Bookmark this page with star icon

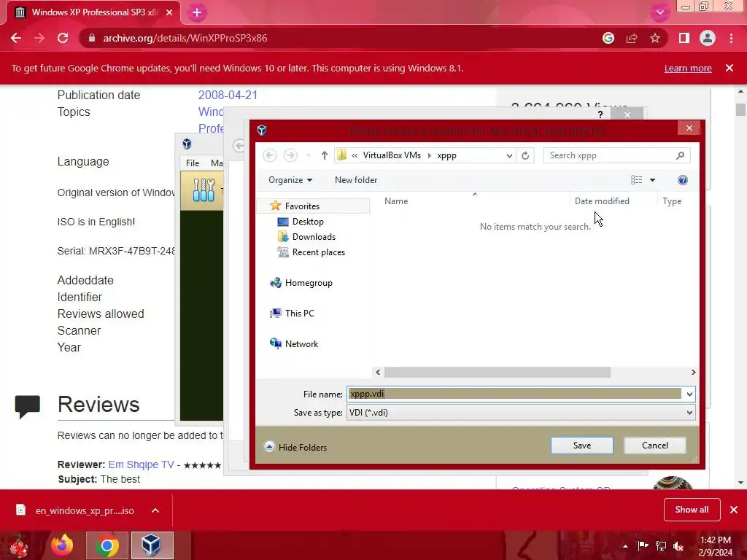pos(655,38)
